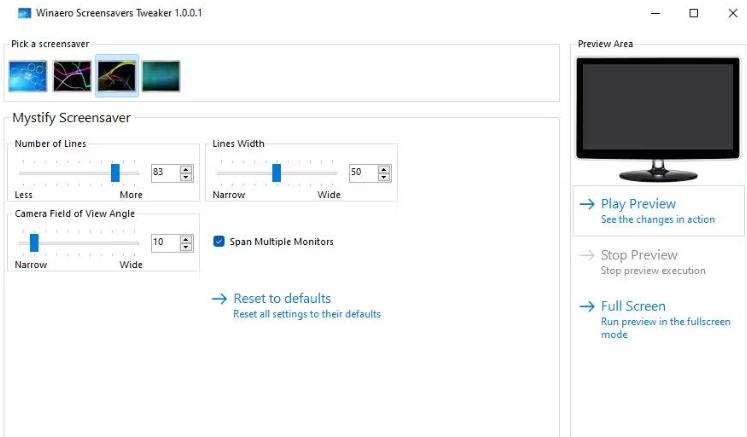The image size is (747, 437).
Task: Click the 'Less' label under Number of Lines
Action: tap(23, 194)
